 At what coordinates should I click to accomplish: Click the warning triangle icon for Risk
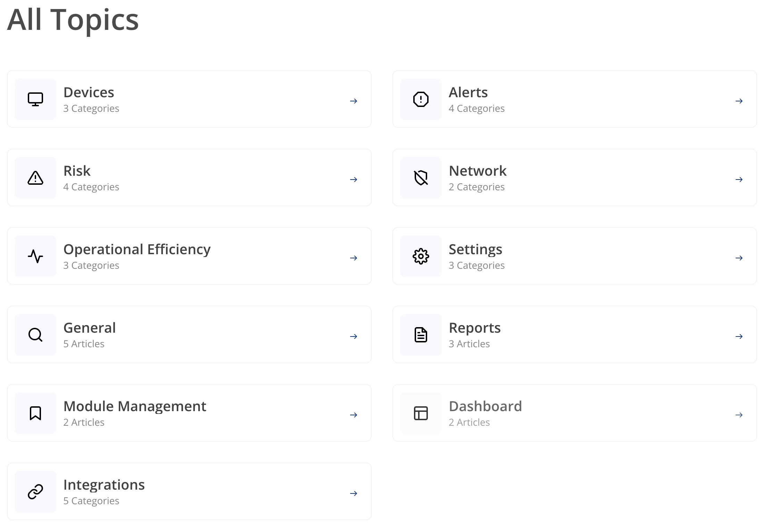coord(35,178)
